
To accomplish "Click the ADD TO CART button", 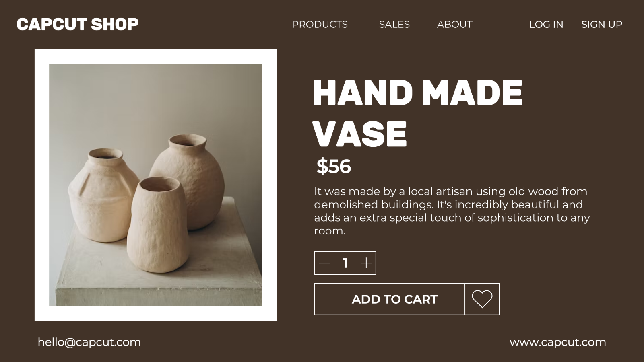I will pos(390,299).
